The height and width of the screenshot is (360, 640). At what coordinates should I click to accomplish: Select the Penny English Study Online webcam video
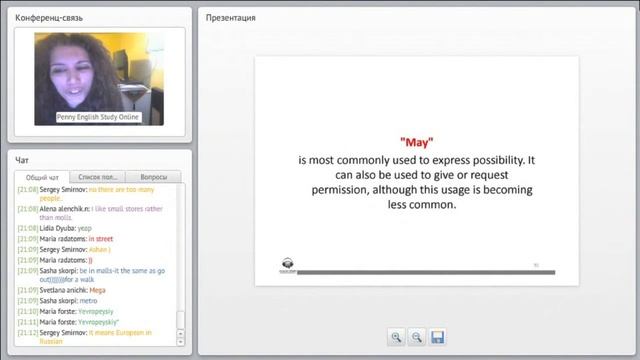(99, 79)
